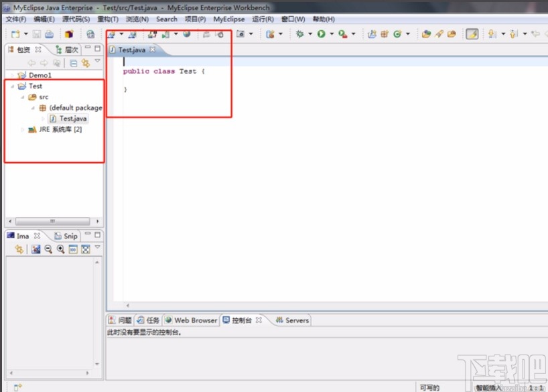The image size is (548, 392).
Task: Open the Search menu
Action: tap(167, 19)
